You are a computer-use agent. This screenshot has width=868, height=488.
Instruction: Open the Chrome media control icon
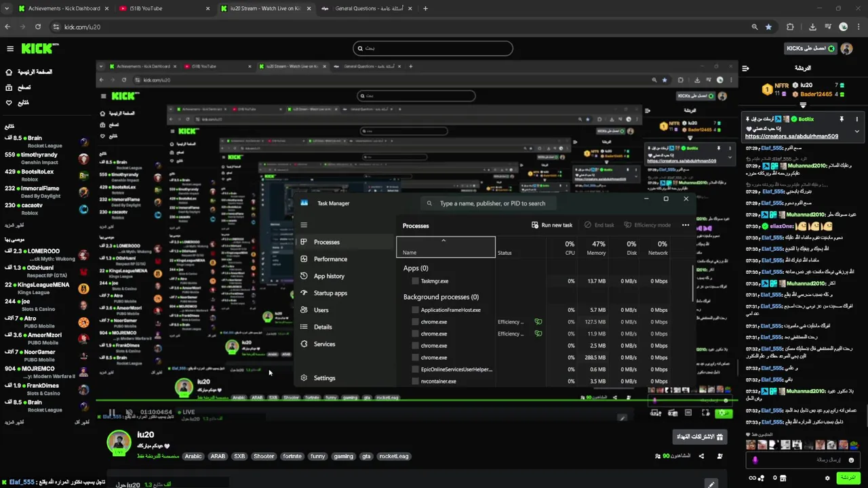point(827,27)
